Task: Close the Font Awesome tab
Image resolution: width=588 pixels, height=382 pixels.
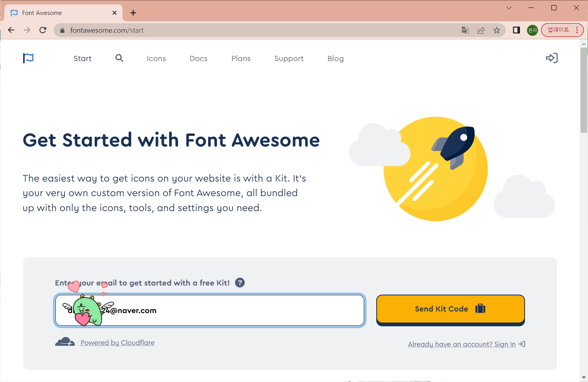Action: (x=115, y=13)
